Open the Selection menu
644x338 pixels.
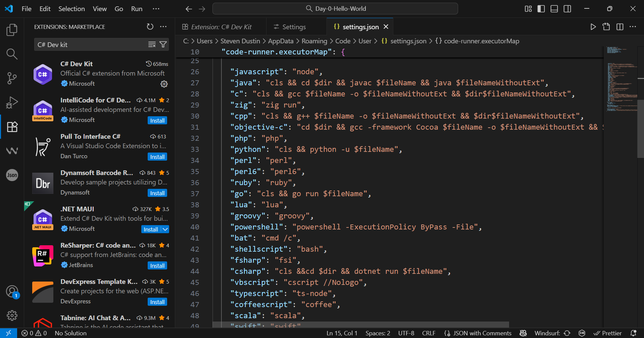71,9
